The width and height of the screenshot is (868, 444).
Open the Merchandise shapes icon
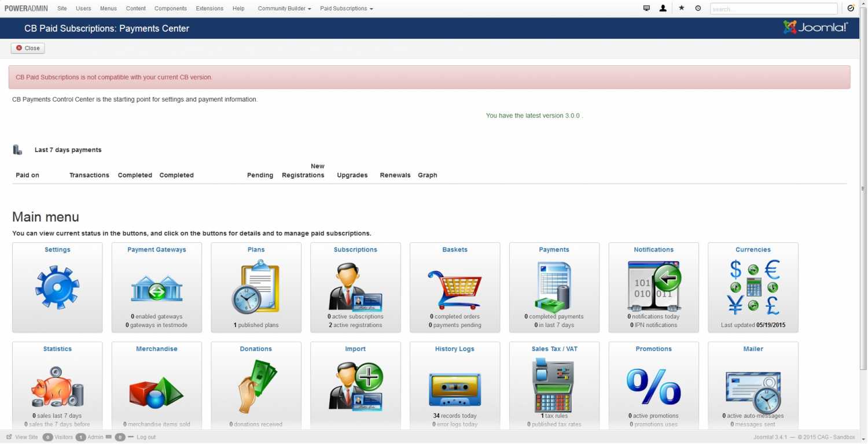point(157,392)
